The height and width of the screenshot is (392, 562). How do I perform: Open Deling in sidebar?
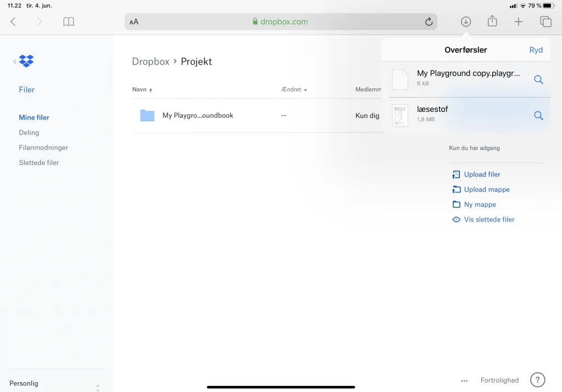pyautogui.click(x=29, y=133)
